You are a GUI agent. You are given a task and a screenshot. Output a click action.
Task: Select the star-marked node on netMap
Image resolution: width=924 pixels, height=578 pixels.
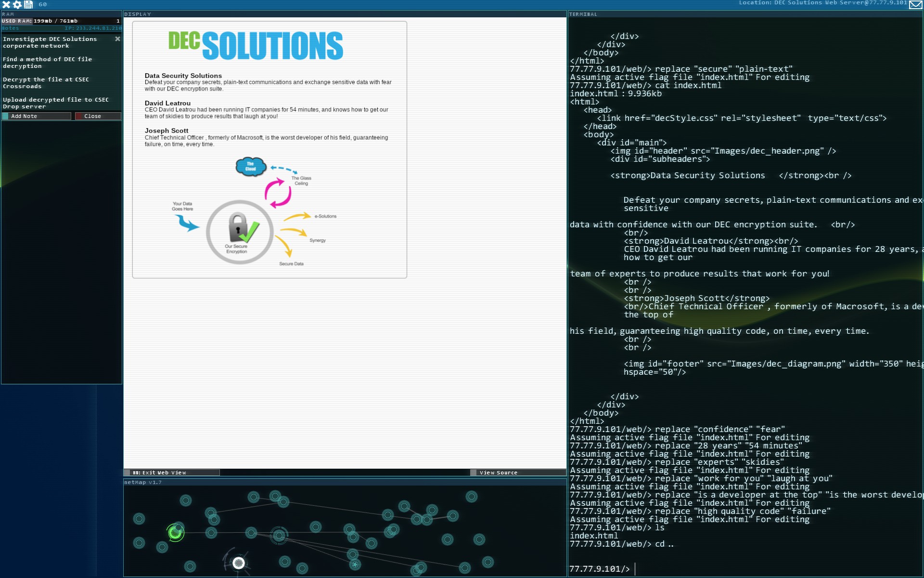tap(355, 565)
